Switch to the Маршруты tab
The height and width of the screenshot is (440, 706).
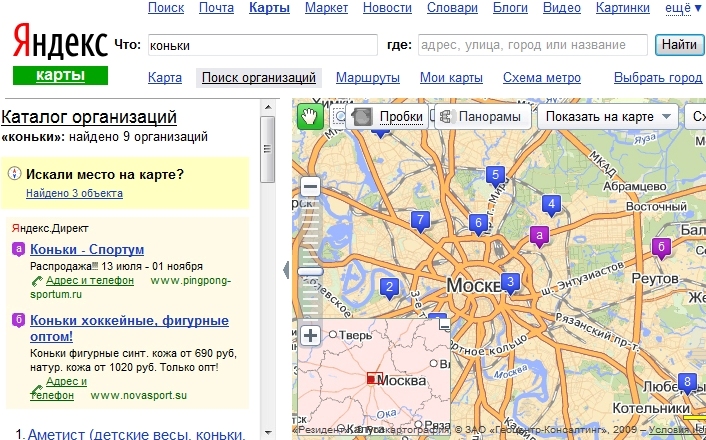pos(368,78)
